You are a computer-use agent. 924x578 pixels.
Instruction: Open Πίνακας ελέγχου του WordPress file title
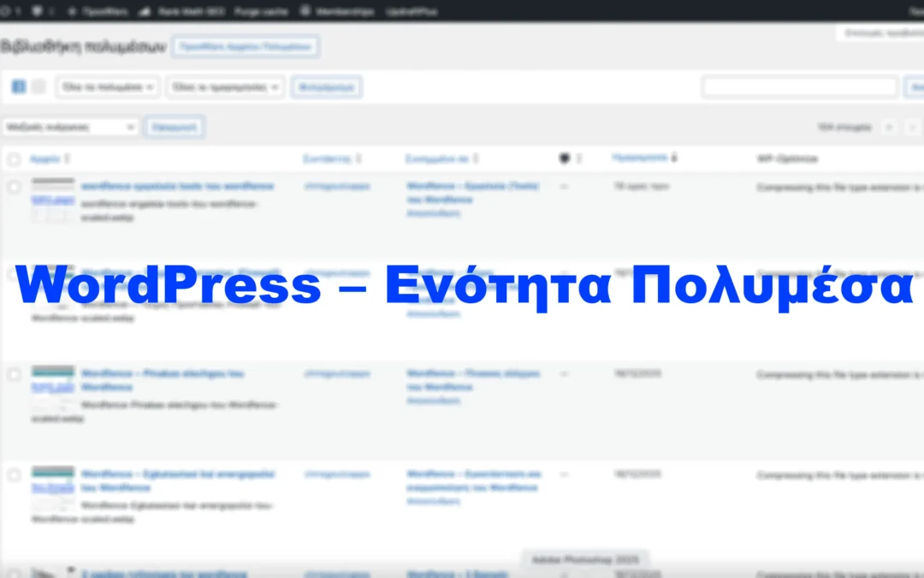162,380
